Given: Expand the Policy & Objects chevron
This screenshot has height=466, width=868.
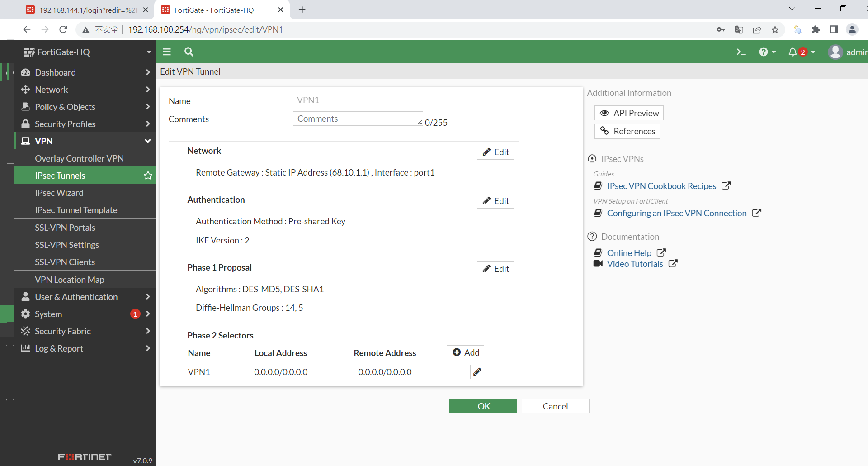Looking at the screenshot, I should click(148, 107).
